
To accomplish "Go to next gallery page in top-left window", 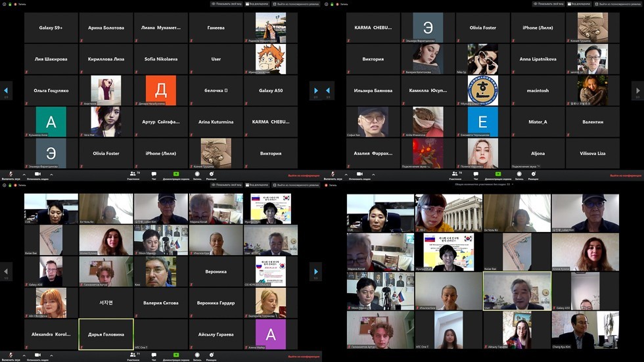I will click(x=315, y=90).
